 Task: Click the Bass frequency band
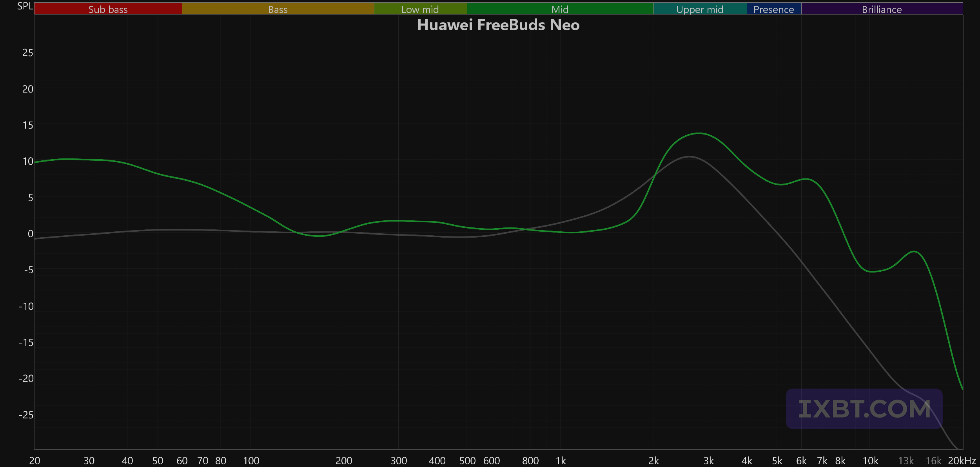(278, 9)
